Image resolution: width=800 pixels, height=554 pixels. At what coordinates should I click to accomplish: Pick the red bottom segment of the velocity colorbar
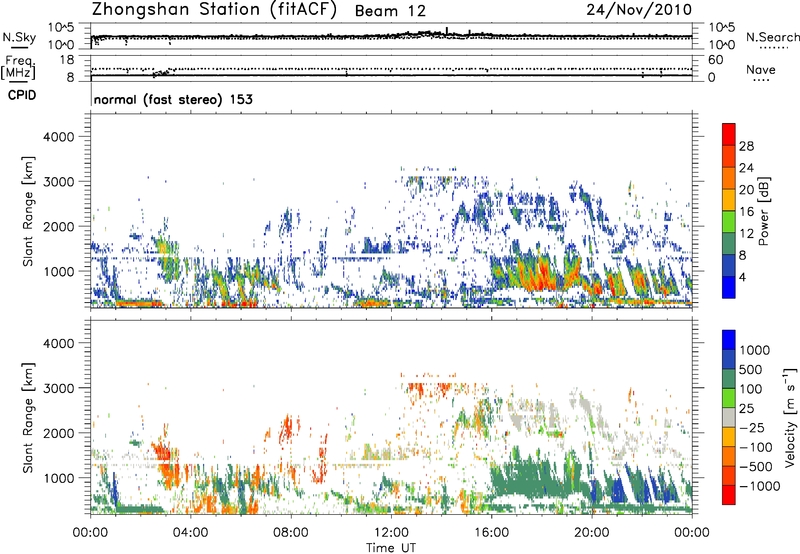click(x=729, y=495)
